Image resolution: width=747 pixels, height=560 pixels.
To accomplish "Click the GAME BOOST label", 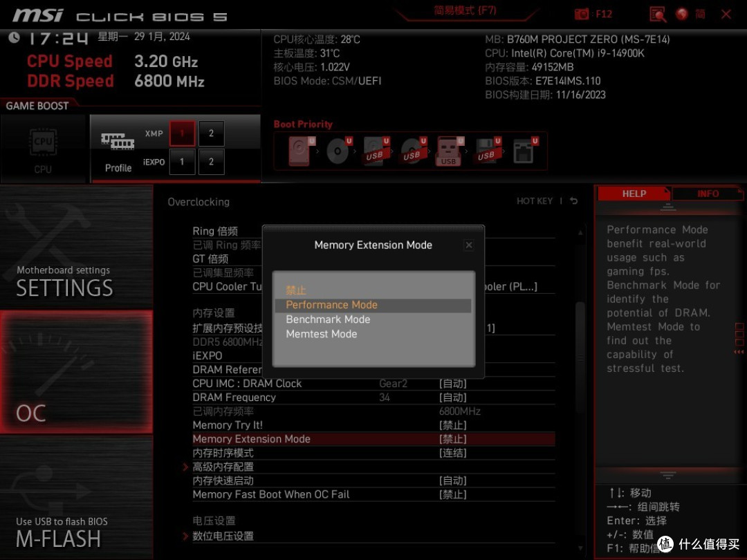I will (37, 106).
